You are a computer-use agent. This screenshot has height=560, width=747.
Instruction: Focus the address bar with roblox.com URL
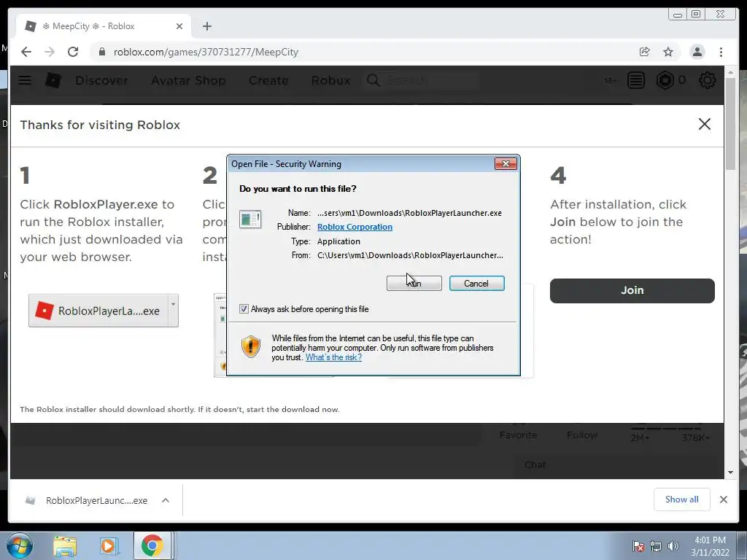pos(362,52)
